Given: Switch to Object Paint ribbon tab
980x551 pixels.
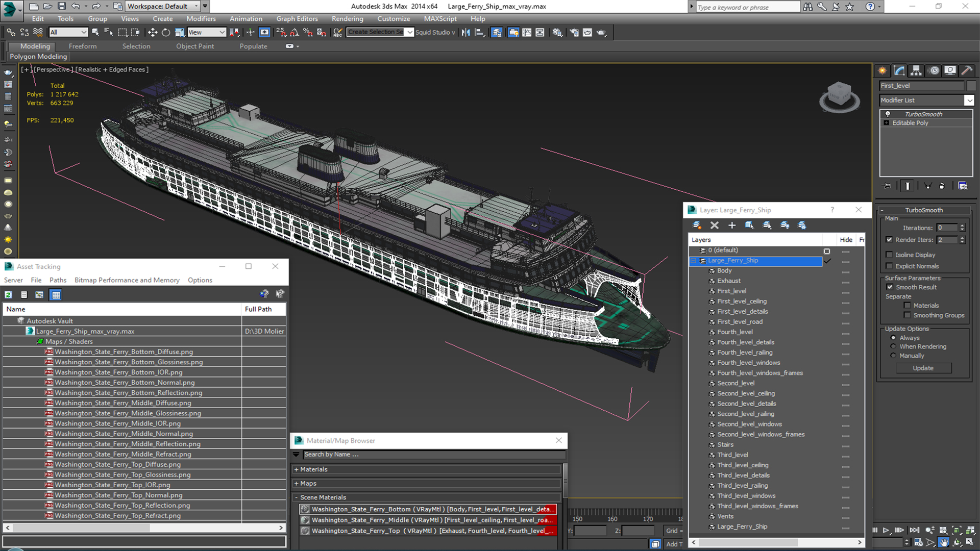Looking at the screenshot, I should click(x=195, y=46).
